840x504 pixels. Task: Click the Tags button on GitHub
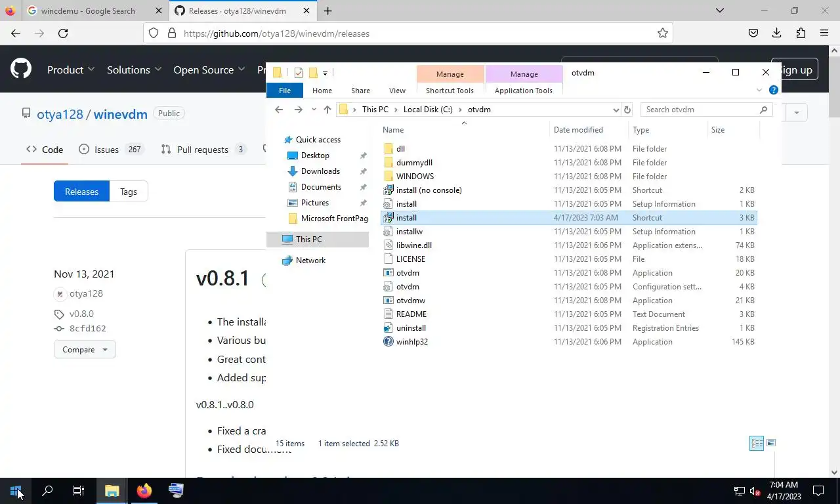(x=129, y=192)
